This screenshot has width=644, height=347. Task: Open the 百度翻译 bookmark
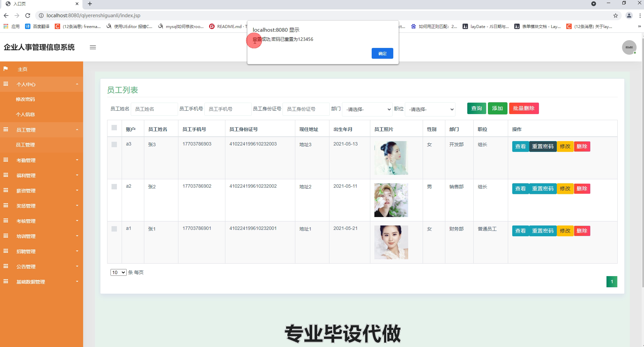(37, 26)
